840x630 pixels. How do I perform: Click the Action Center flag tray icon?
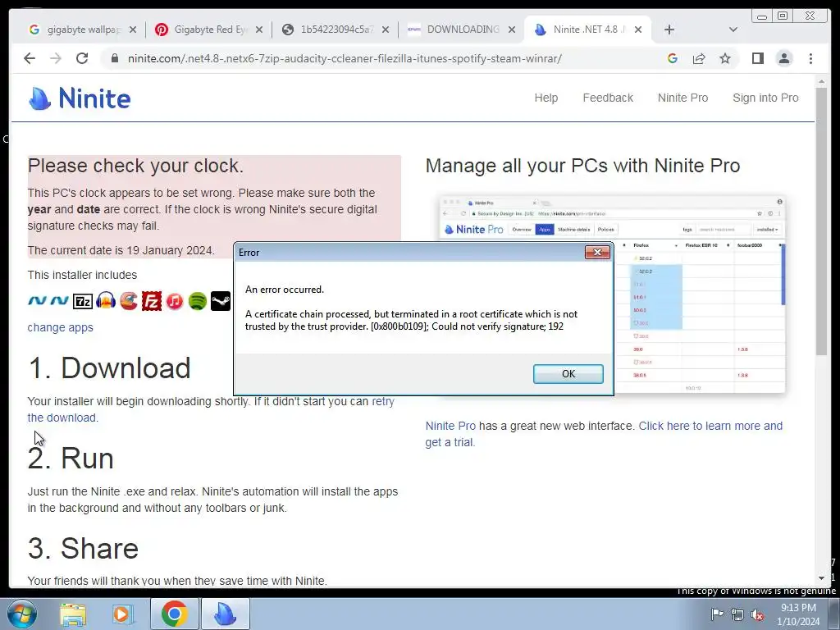(x=717, y=614)
